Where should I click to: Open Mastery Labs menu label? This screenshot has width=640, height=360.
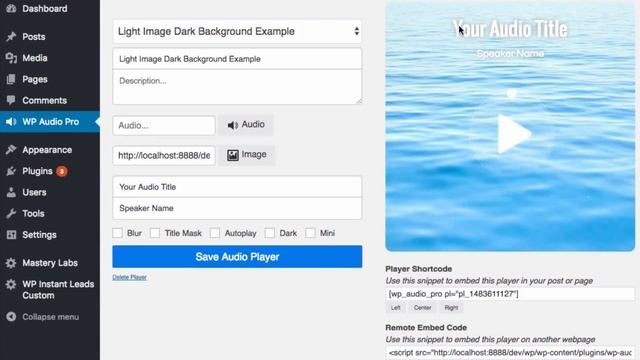click(x=50, y=263)
